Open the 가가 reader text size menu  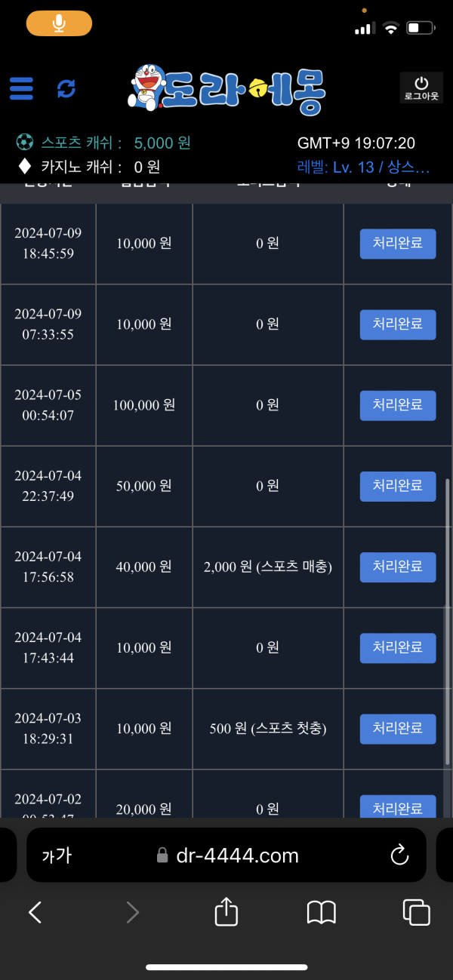point(57,855)
